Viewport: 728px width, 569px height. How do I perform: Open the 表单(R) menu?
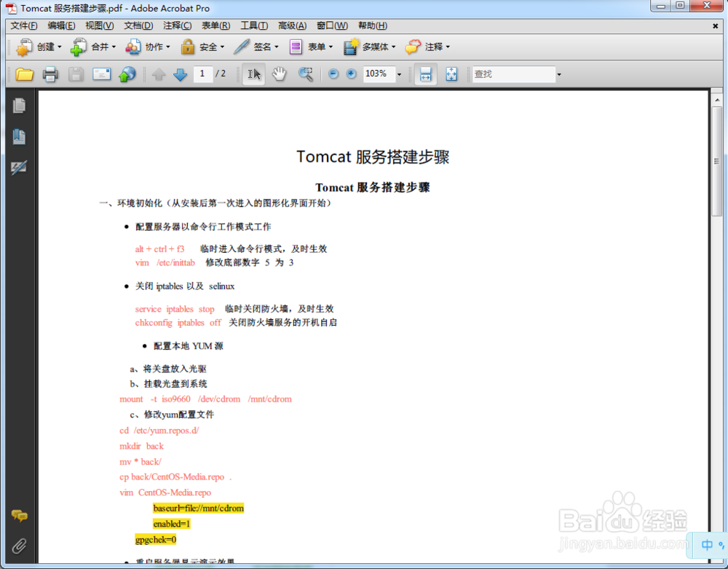(x=215, y=25)
